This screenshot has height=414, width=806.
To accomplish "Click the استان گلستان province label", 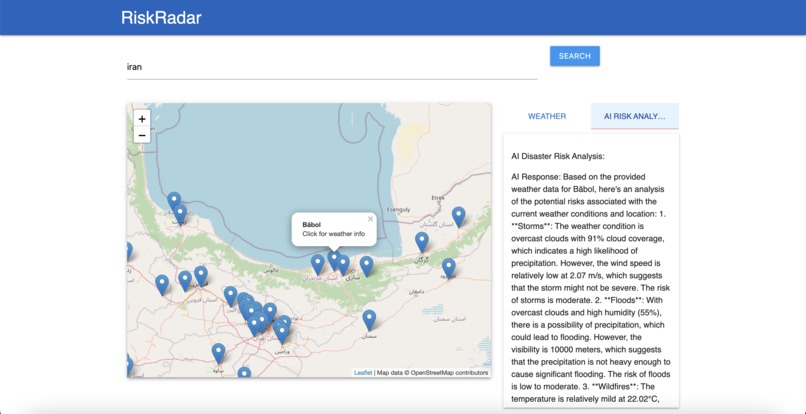I will click(436, 225).
